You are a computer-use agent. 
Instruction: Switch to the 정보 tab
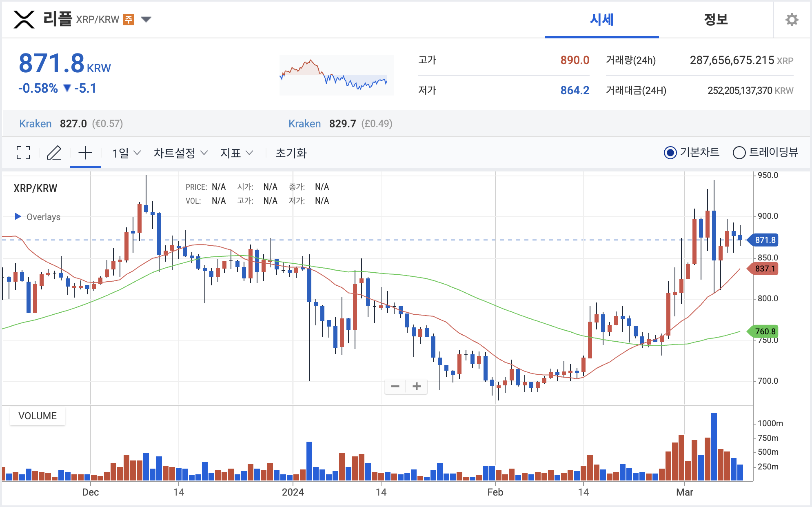(x=716, y=20)
